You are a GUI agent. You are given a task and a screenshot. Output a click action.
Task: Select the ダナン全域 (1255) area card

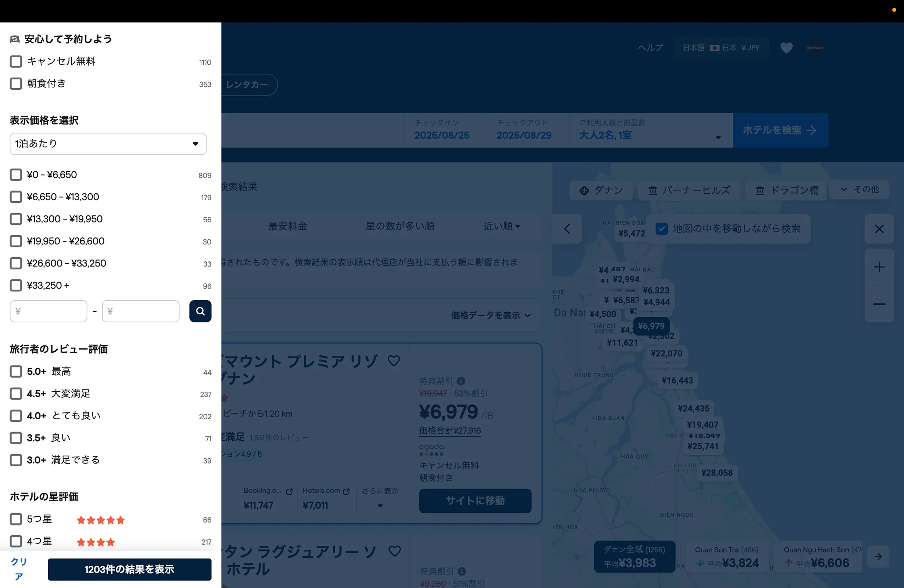point(634,556)
